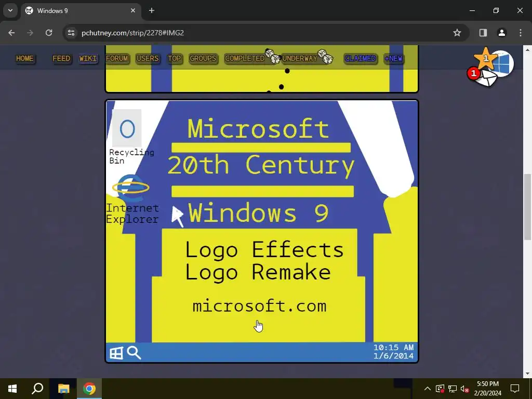The height and width of the screenshot is (399, 532).
Task: Open COMPLETED strips list
Action: coord(245,58)
